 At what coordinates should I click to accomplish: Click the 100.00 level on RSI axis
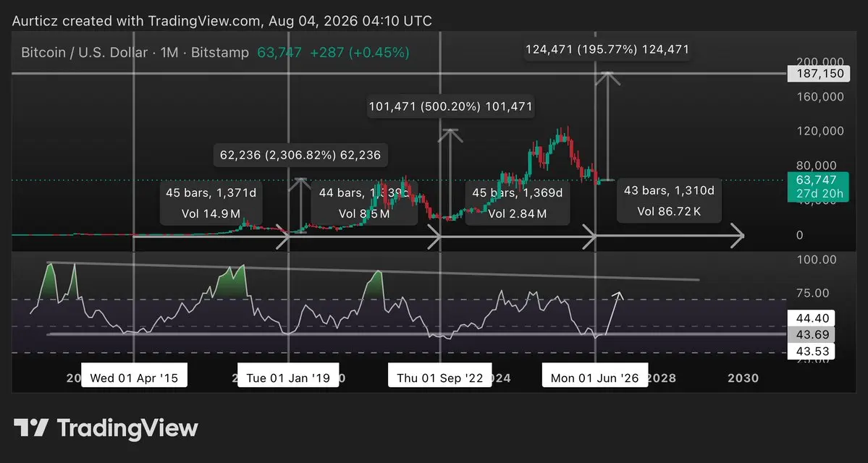(x=815, y=259)
